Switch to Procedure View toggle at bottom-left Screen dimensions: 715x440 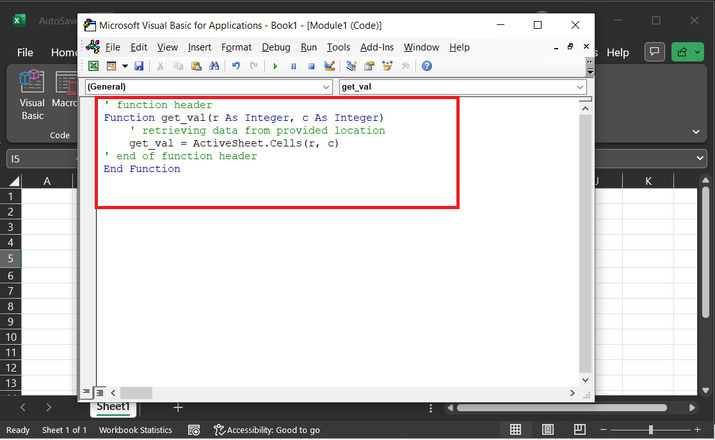click(86, 393)
